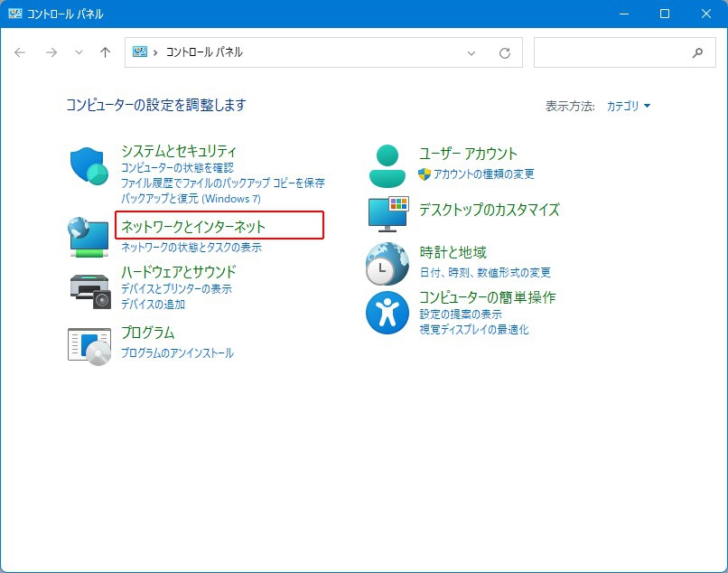728x573 pixels.
Task: Open the recent locations chevron dropdown
Action: (x=79, y=52)
